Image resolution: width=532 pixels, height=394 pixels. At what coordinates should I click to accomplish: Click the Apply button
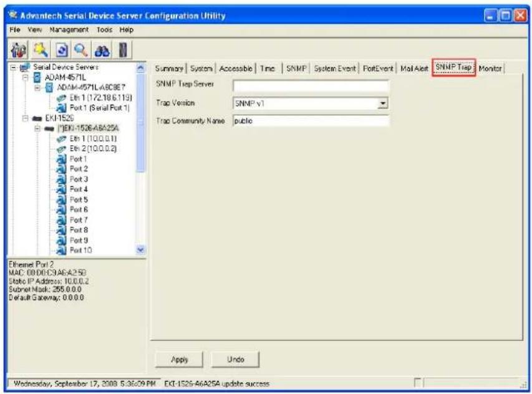click(x=179, y=360)
